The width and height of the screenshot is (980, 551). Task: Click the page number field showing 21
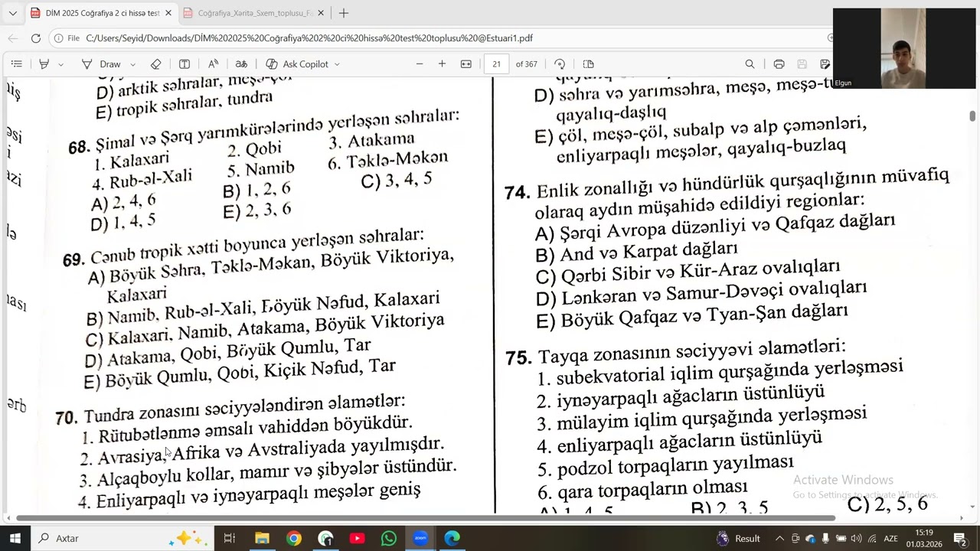tap(497, 64)
